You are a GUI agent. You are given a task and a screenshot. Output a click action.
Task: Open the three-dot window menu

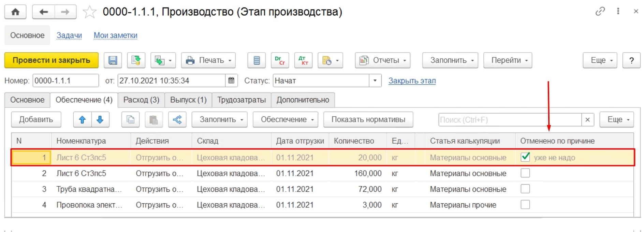pos(618,11)
